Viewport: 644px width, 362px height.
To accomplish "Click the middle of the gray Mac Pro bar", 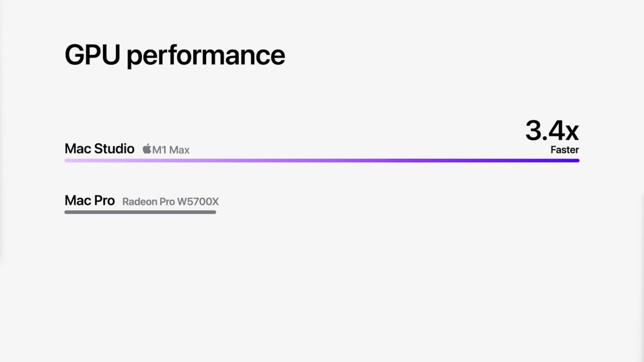I will click(140, 212).
